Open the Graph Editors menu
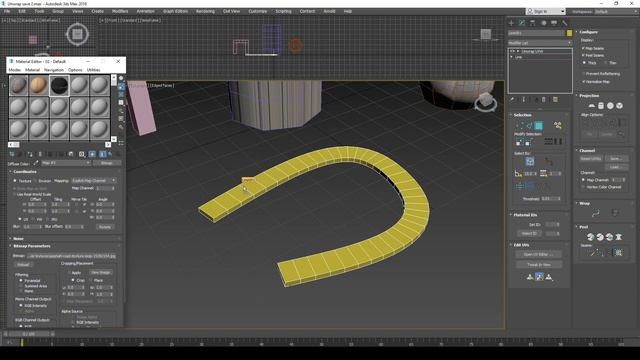Viewport: 640px width, 360px height. (x=175, y=11)
